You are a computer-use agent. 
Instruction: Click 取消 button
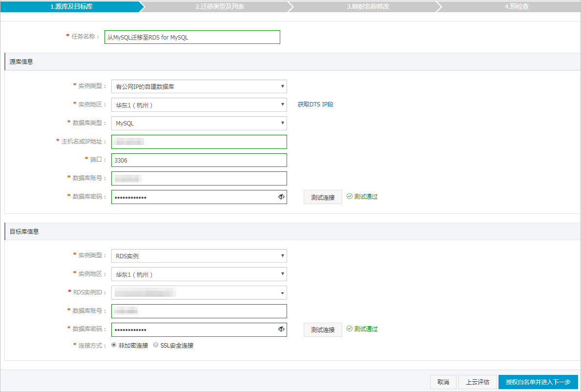point(443,382)
